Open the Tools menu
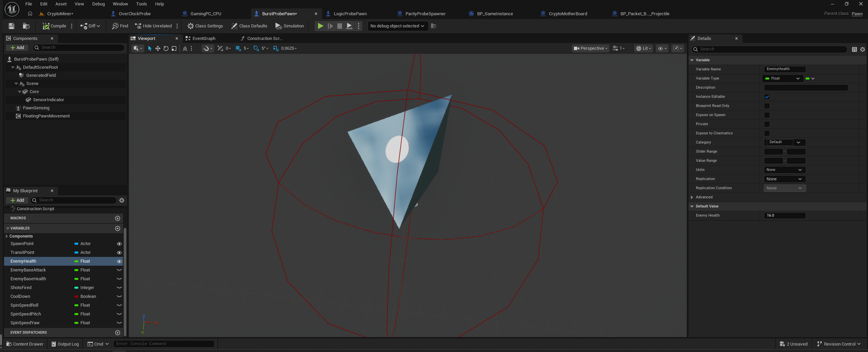The width and height of the screenshot is (868, 352). tap(141, 4)
